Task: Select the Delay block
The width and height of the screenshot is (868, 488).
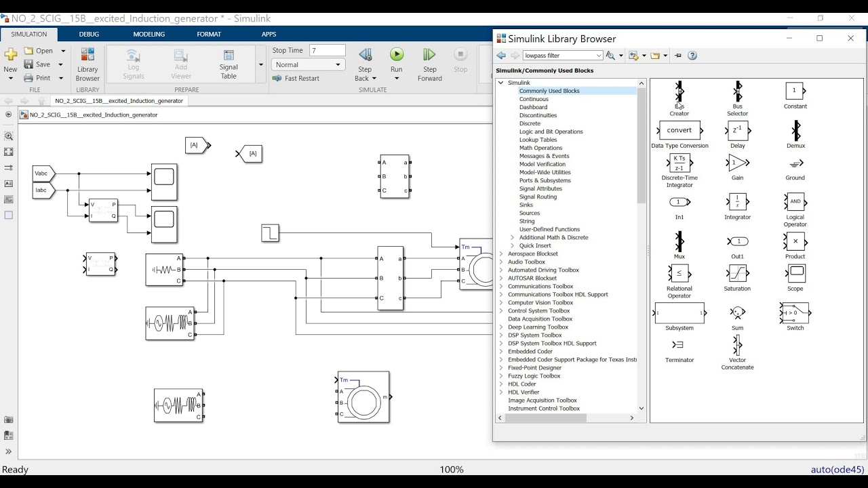Action: [737, 130]
